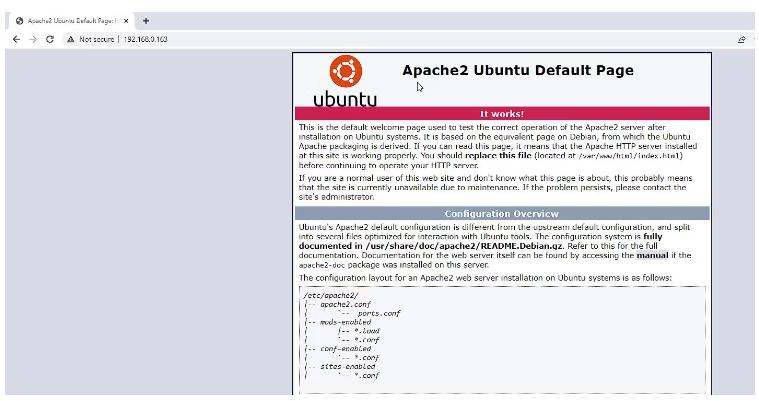The height and width of the screenshot is (401, 759).
Task: Close the Apache2 Ubuntu Default Page tab
Action: point(126,21)
